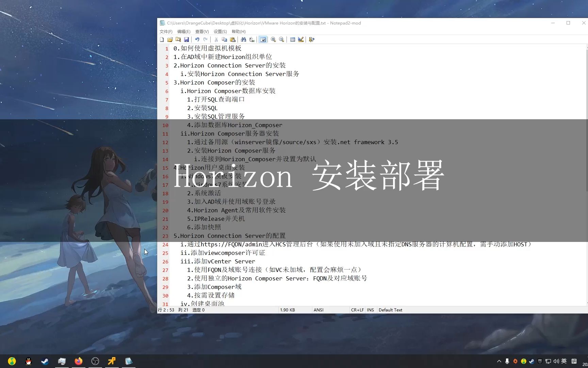Open OBS Studio from the taskbar

click(x=95, y=361)
